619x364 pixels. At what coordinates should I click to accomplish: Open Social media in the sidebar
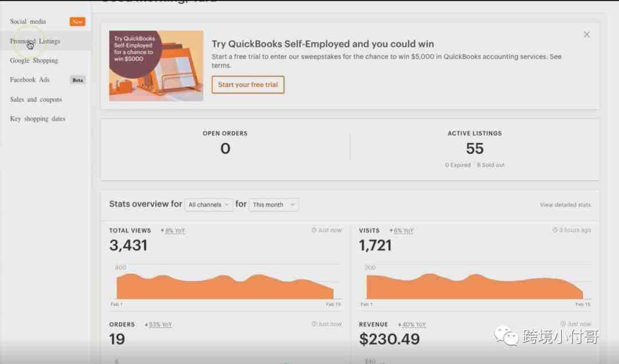coord(28,21)
